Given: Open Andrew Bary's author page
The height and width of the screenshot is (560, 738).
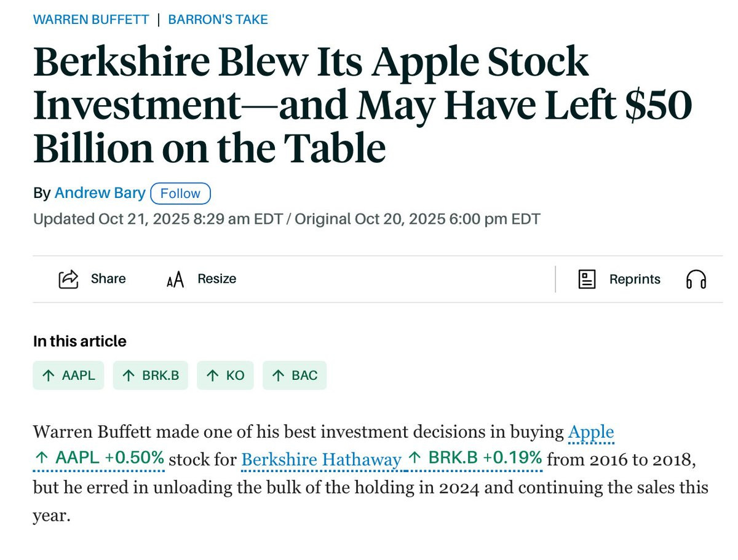Looking at the screenshot, I should point(100,193).
